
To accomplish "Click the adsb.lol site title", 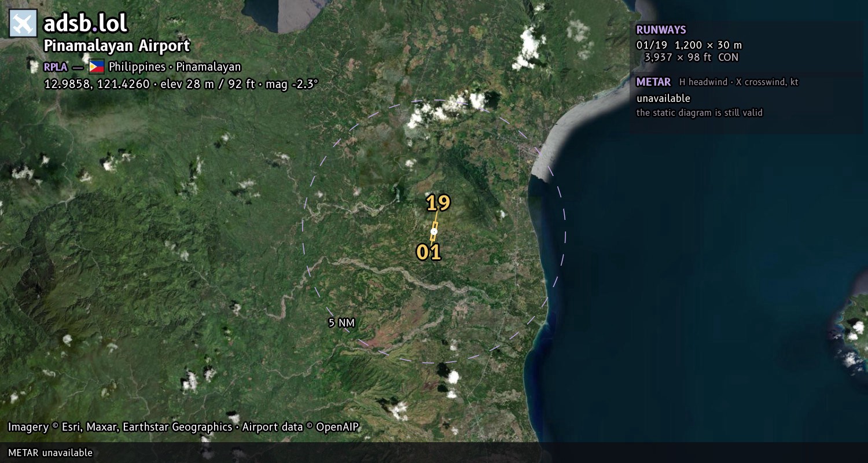I will [86, 24].
